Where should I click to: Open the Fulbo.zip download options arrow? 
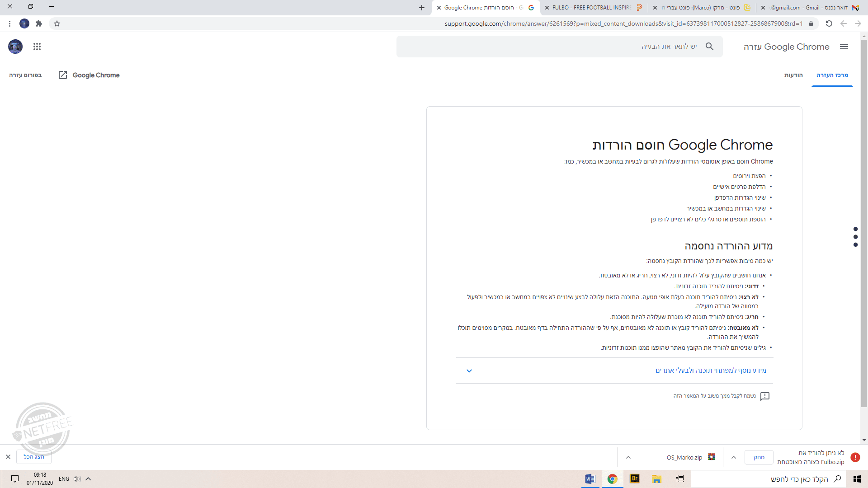click(x=734, y=457)
